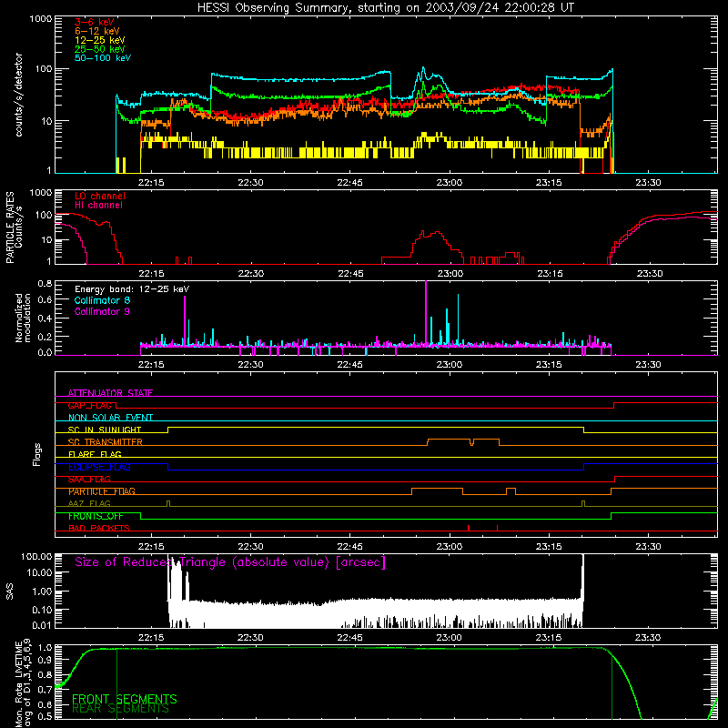Click the first red BAD_PACKETS tick mark
The height and width of the screenshot is (728, 728).
pyautogui.click(x=469, y=528)
